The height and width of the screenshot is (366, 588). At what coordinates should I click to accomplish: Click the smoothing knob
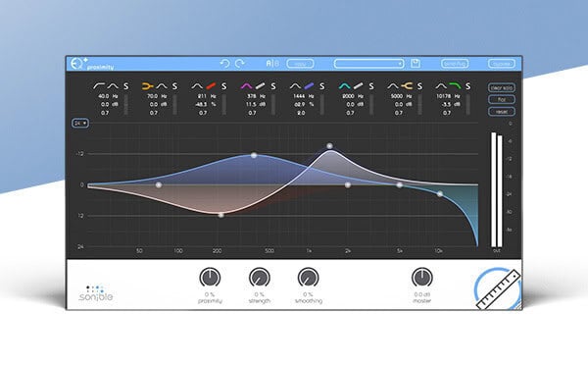tap(309, 278)
